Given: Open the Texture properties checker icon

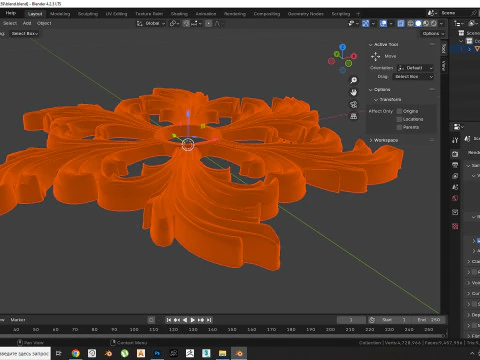Looking at the screenshot, I should point(455,227).
